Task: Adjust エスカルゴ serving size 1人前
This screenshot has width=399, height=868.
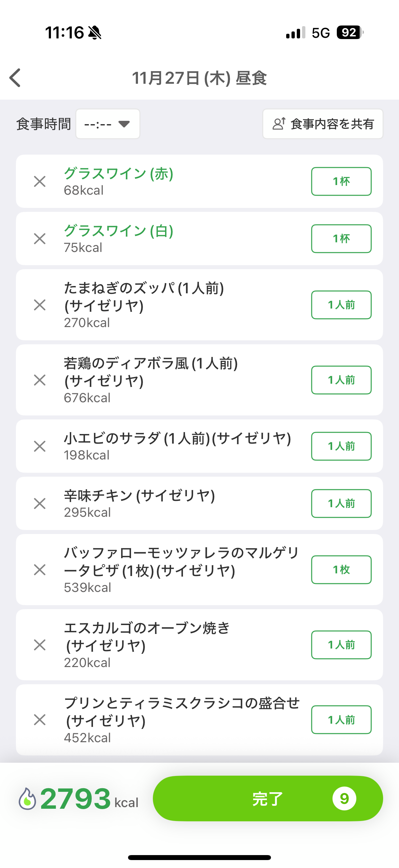Action: tap(341, 645)
